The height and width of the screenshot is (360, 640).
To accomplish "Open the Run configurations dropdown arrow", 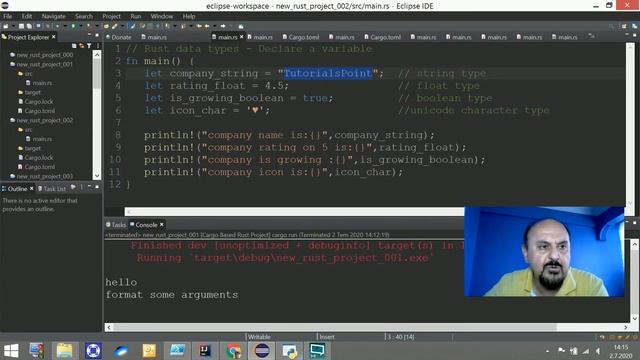I will (80, 26).
